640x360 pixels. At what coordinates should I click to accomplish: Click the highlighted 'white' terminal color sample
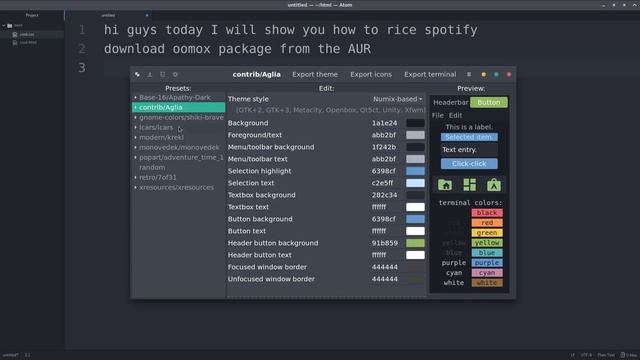pos(487,283)
